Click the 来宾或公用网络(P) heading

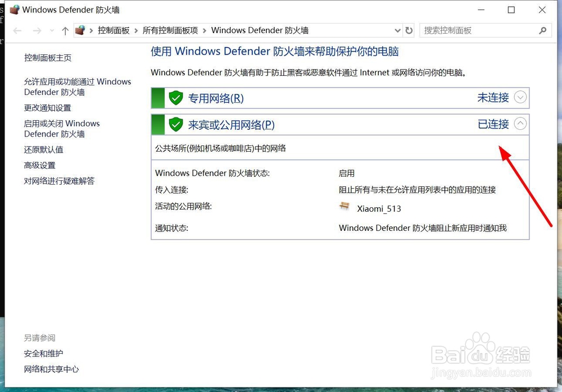point(231,125)
